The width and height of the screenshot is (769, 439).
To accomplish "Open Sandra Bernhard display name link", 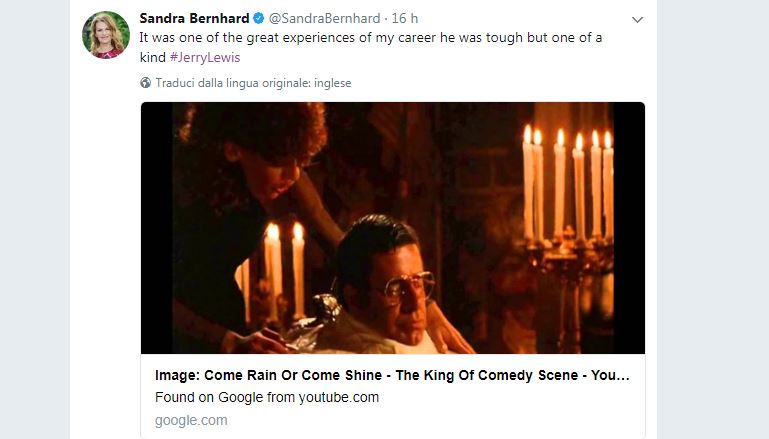I will pos(194,19).
